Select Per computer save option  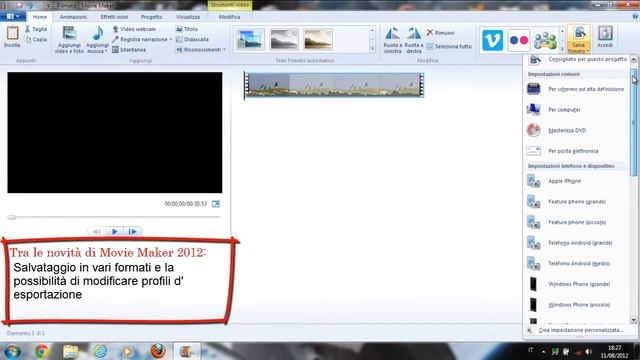pos(576,109)
